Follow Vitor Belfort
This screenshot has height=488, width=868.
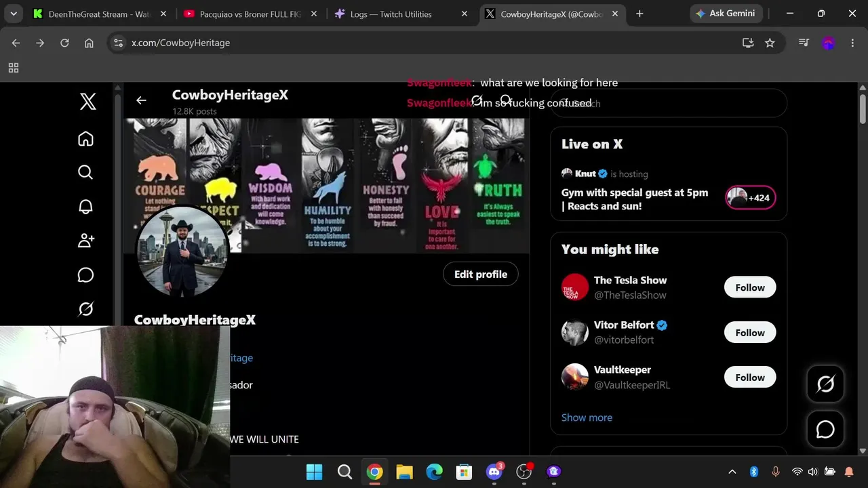tap(750, 333)
